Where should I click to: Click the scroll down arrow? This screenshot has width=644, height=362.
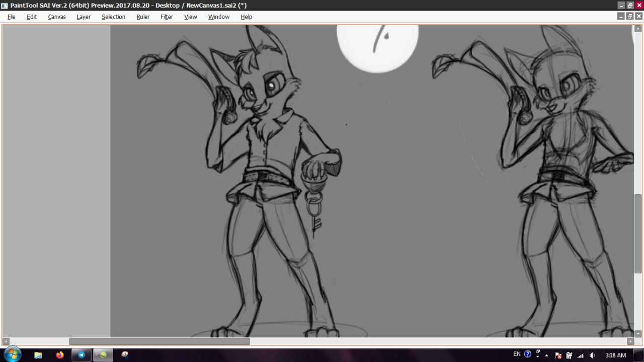[x=637, y=334]
